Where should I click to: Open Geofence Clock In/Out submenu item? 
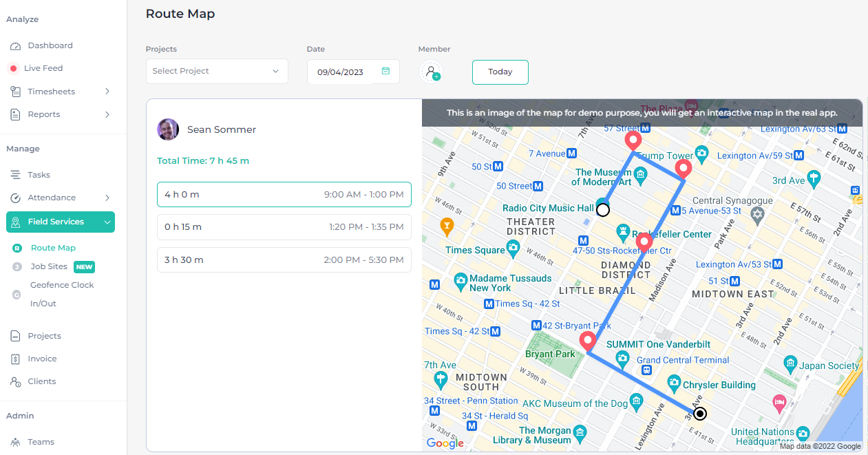(62, 294)
